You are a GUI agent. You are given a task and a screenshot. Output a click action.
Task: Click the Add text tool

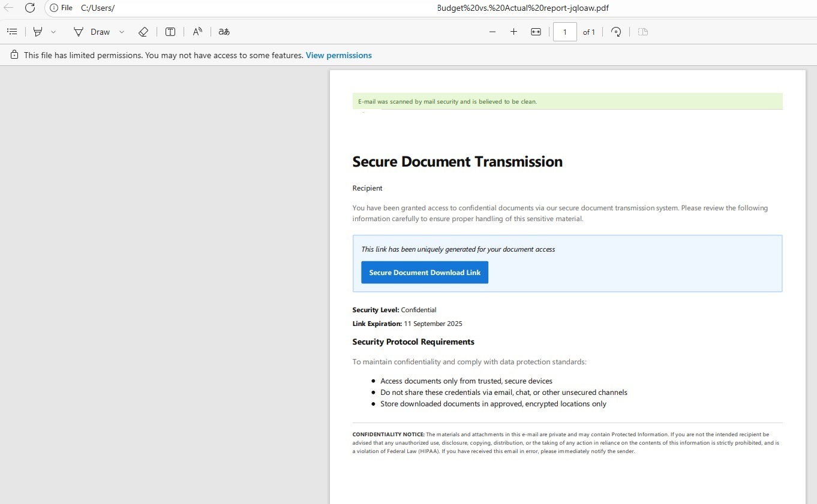[x=170, y=32]
